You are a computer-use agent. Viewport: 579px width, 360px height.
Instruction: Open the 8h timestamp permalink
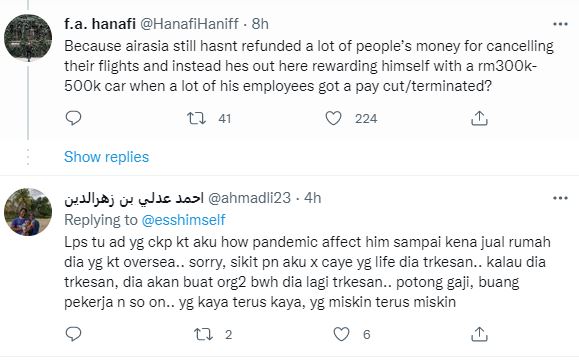click(x=260, y=24)
